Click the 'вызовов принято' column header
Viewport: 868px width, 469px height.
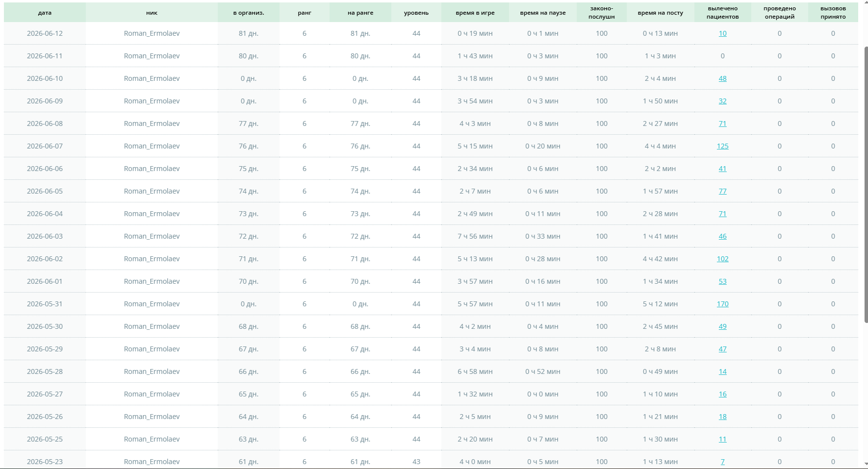tap(833, 13)
